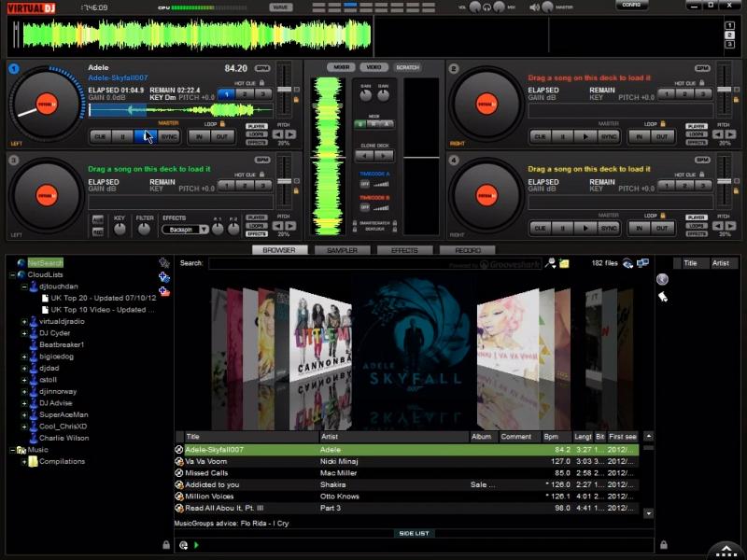This screenshot has height=560, width=747.
Task: Toggle the BPM button on deck 2
Action: (702, 68)
